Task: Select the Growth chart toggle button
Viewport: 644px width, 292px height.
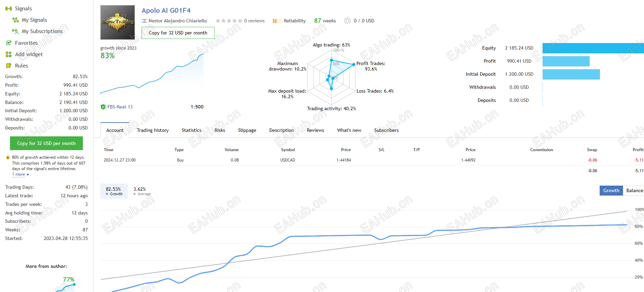Action: 611,190
